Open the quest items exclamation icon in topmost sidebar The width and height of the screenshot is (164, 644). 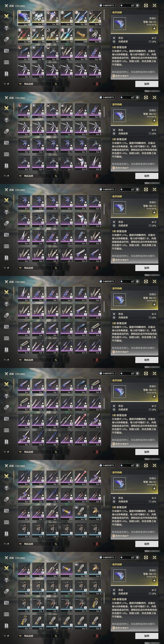7,74
